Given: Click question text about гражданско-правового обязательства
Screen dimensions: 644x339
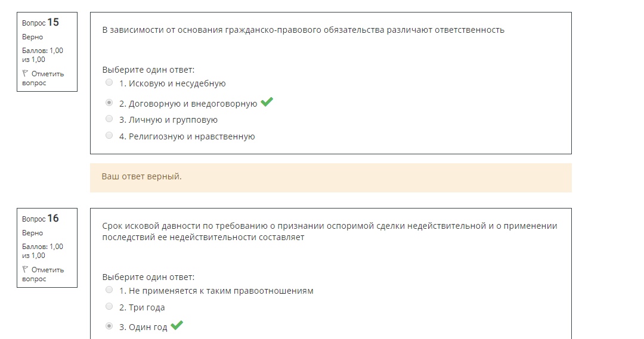Looking at the screenshot, I should point(303,30).
